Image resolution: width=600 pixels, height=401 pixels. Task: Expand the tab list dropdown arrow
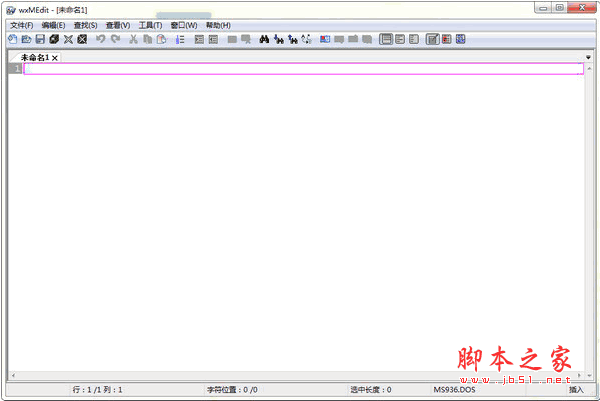pyautogui.click(x=588, y=57)
